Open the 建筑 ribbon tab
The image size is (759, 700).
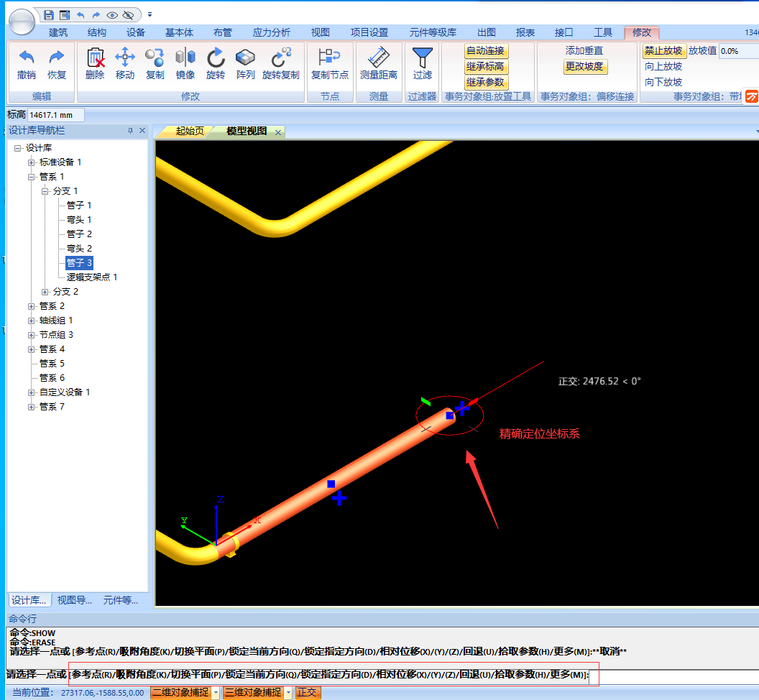click(x=58, y=32)
